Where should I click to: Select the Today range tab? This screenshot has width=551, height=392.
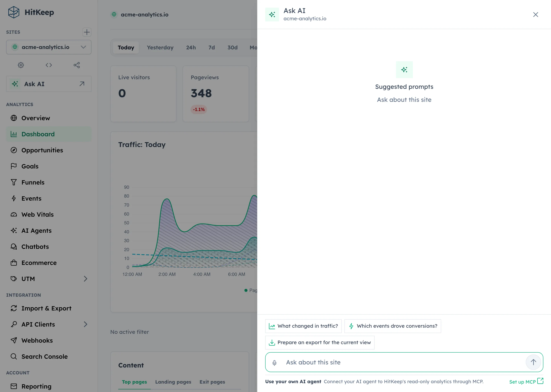point(126,47)
